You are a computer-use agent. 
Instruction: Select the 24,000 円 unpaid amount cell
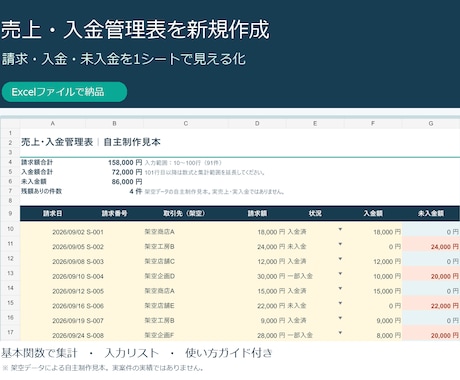tap(445, 247)
